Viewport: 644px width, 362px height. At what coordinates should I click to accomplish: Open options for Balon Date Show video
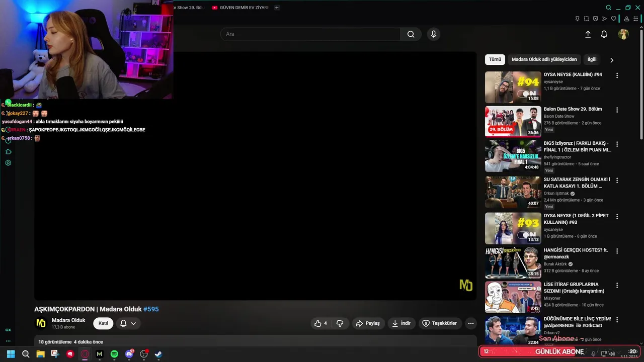[617, 110]
